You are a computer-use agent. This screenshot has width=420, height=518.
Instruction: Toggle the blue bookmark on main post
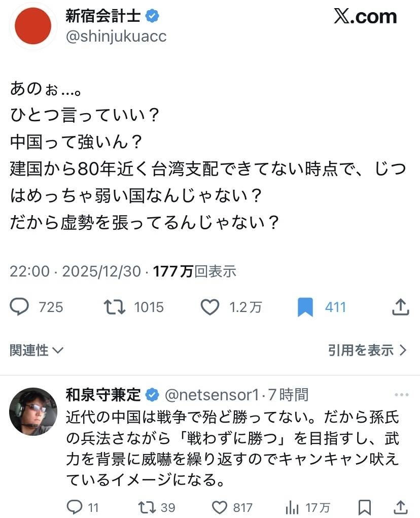305,307
